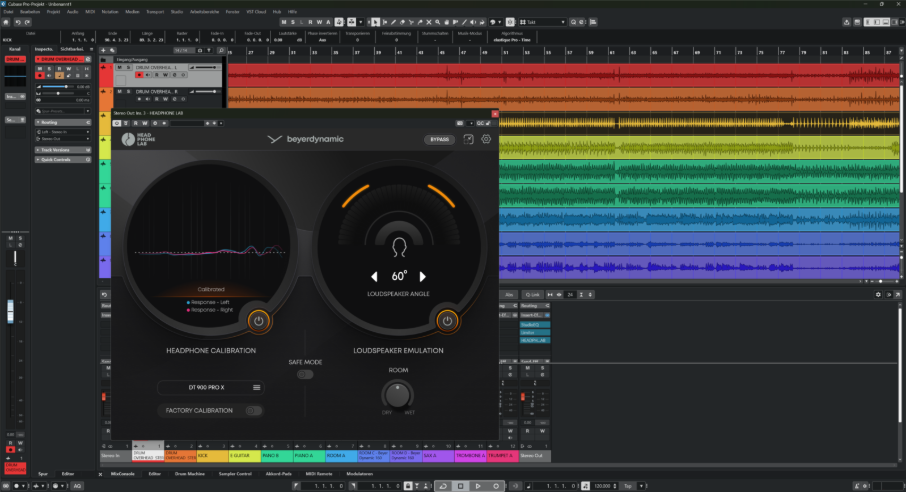Toggle global Mute M button in toolbar
906x492 pixels.
coord(284,22)
